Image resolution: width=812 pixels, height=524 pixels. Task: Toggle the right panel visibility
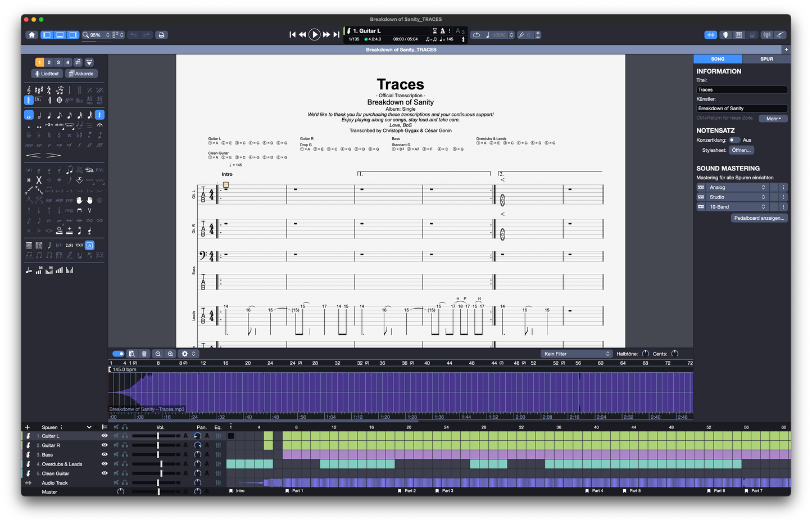pyautogui.click(x=73, y=35)
